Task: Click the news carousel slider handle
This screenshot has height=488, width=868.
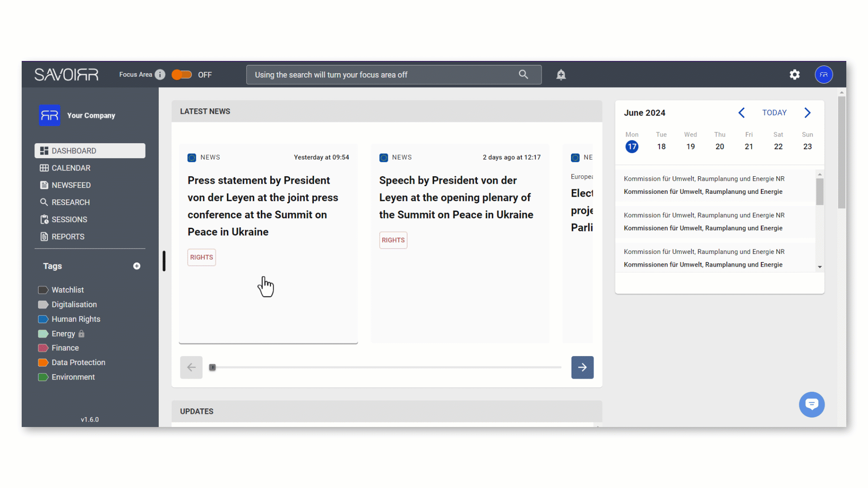Action: click(212, 367)
